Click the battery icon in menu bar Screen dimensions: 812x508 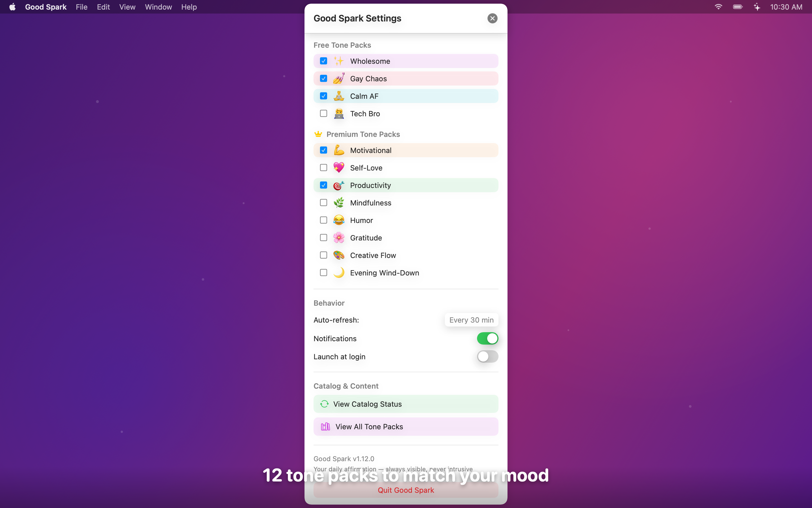point(738,7)
